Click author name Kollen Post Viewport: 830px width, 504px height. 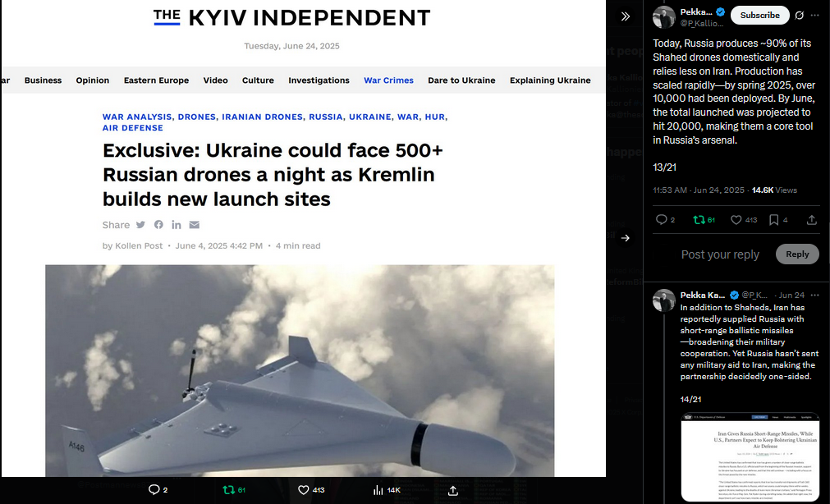139,245
